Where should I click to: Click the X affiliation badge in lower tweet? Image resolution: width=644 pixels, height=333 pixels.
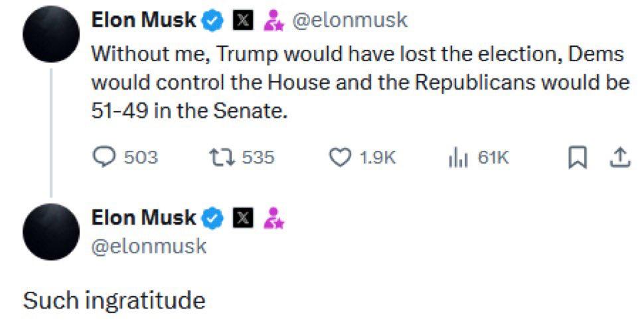(242, 217)
